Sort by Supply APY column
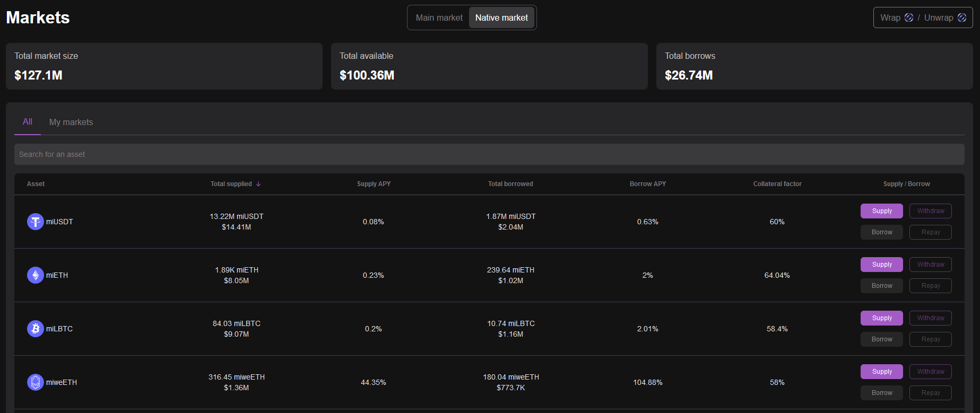 [x=374, y=184]
